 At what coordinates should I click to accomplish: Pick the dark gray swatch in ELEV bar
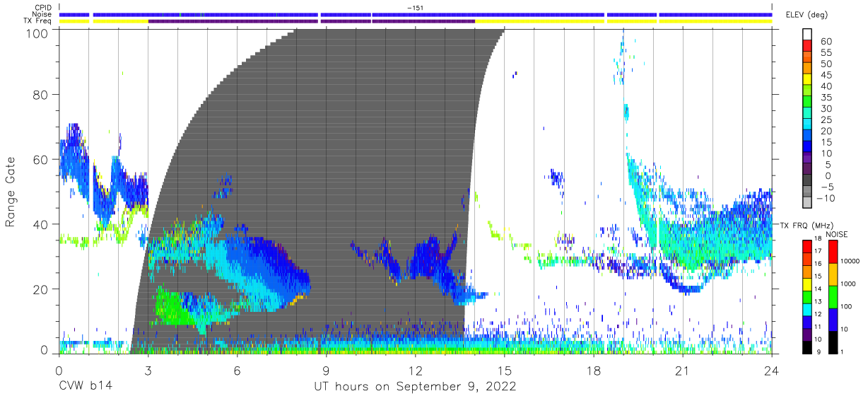(x=807, y=179)
